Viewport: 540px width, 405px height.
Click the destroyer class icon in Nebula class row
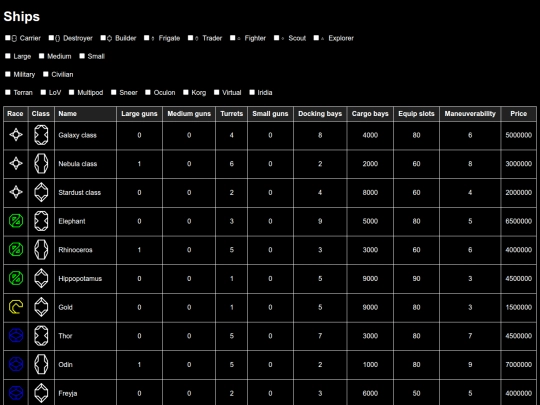click(41, 164)
